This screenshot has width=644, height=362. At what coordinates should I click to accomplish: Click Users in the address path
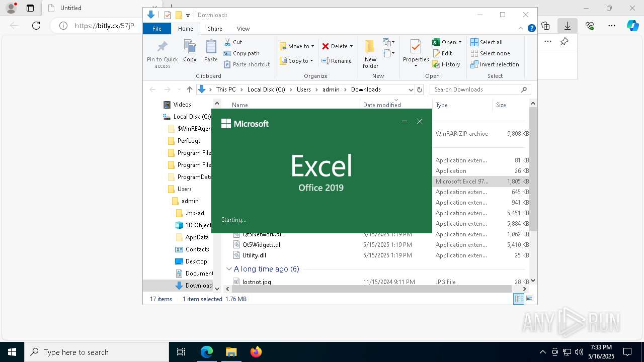click(304, 89)
